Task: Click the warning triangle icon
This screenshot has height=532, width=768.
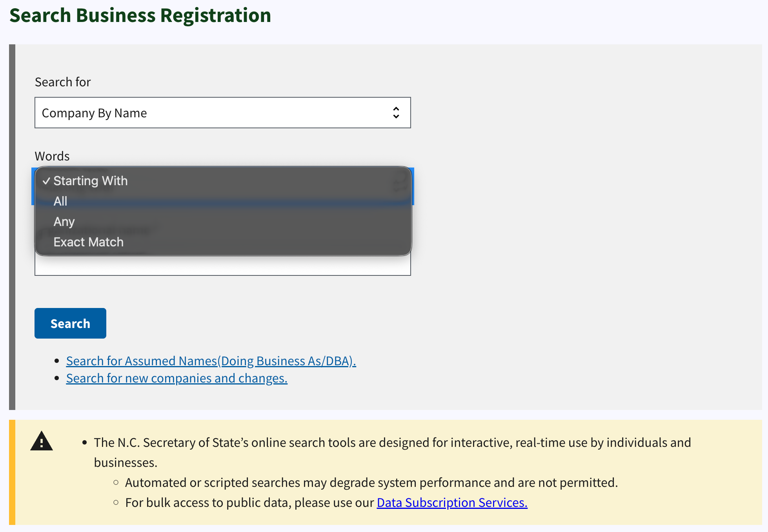Action: 42,441
